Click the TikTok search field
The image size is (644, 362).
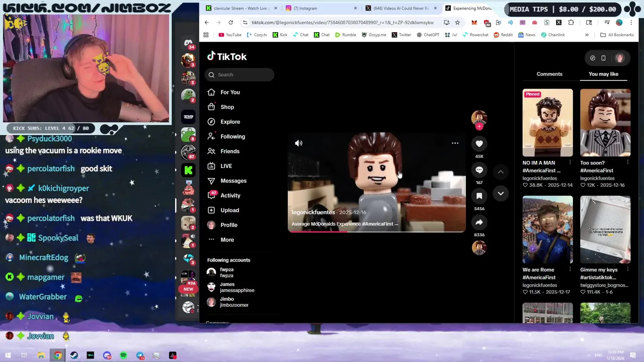click(x=239, y=74)
